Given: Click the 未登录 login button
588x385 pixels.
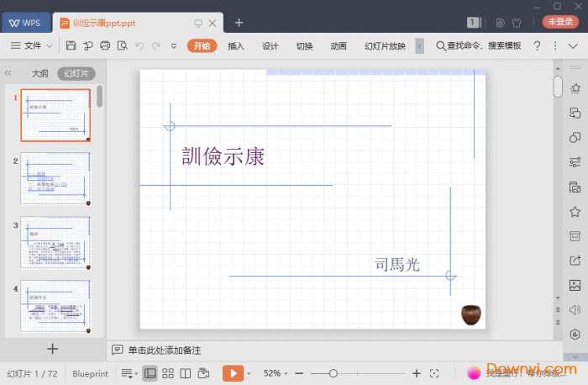Looking at the screenshot, I should [560, 22].
